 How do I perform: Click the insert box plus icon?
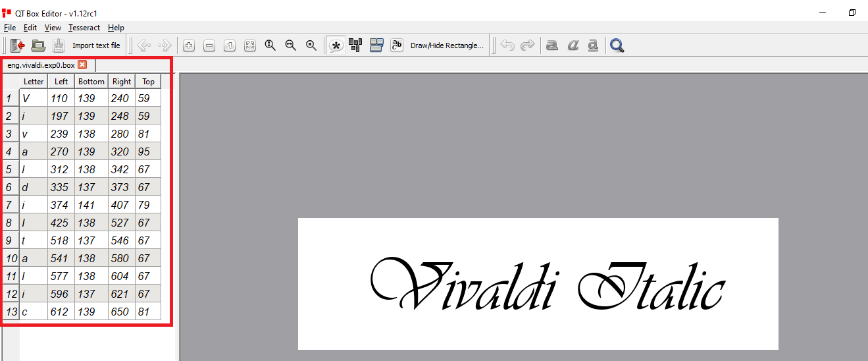pos(189,45)
